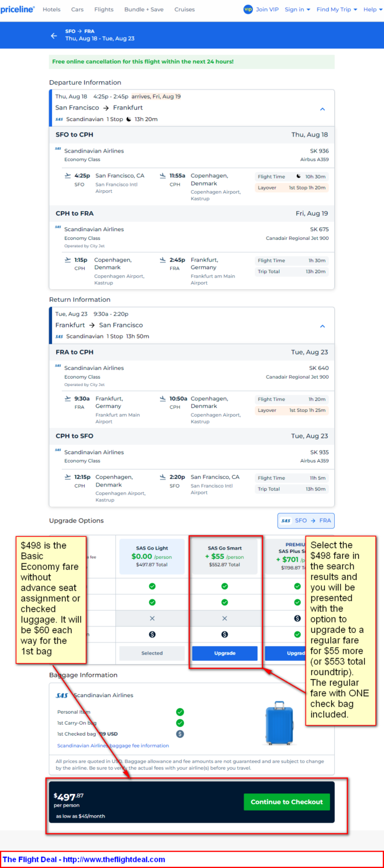Click landing icon beside 2:45p FRA arrival
The image size is (384, 868).
pyautogui.click(x=163, y=260)
